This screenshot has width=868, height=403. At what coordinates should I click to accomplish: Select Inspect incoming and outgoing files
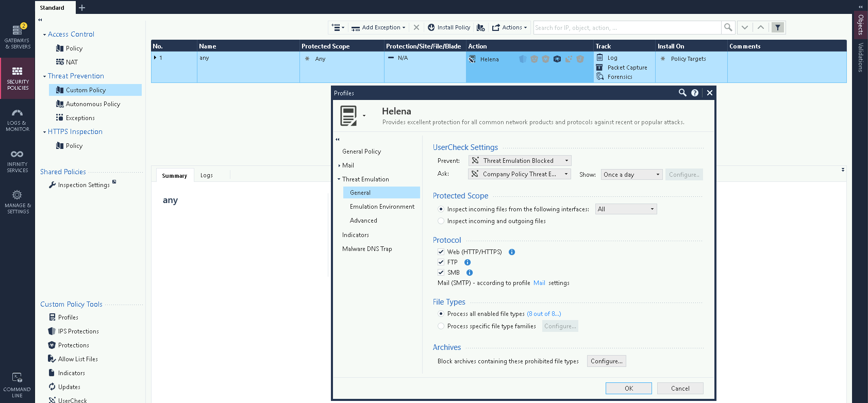tap(441, 221)
